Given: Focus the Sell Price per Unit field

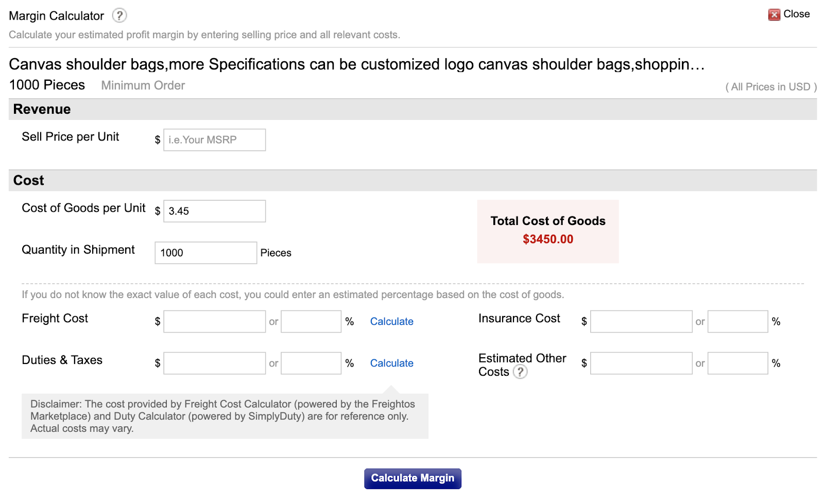Looking at the screenshot, I should [214, 140].
